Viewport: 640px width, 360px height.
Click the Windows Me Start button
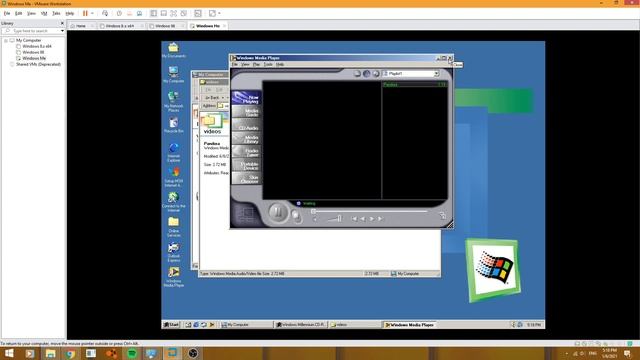(x=171, y=325)
